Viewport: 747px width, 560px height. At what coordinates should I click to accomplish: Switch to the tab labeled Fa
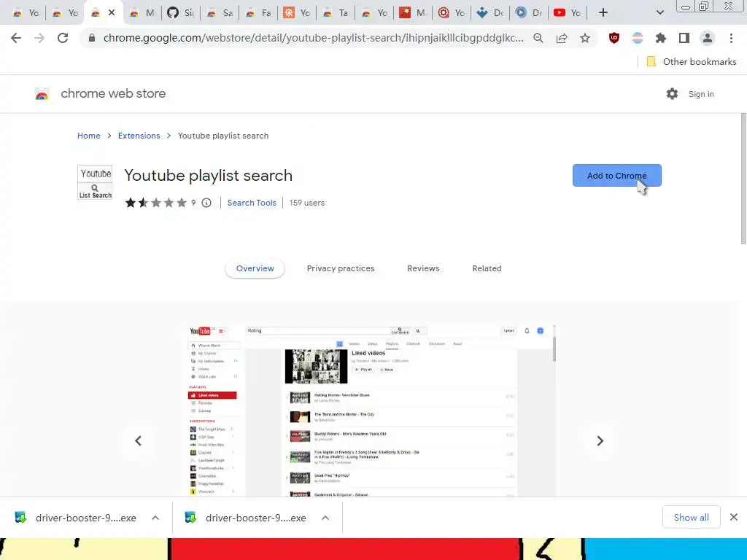[258, 13]
